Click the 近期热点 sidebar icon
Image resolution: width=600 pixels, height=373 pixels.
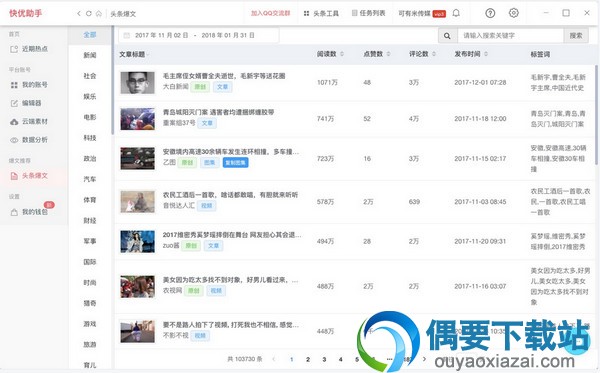pyautogui.click(x=14, y=49)
